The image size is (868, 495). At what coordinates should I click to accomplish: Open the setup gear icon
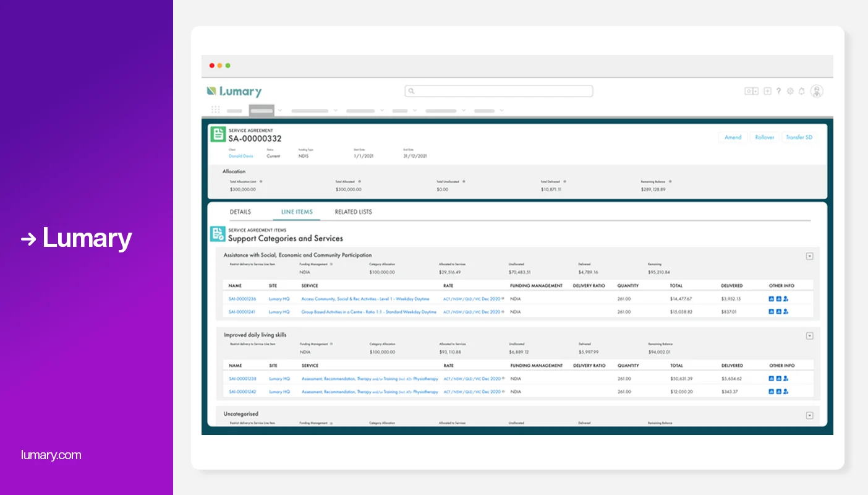[790, 91]
